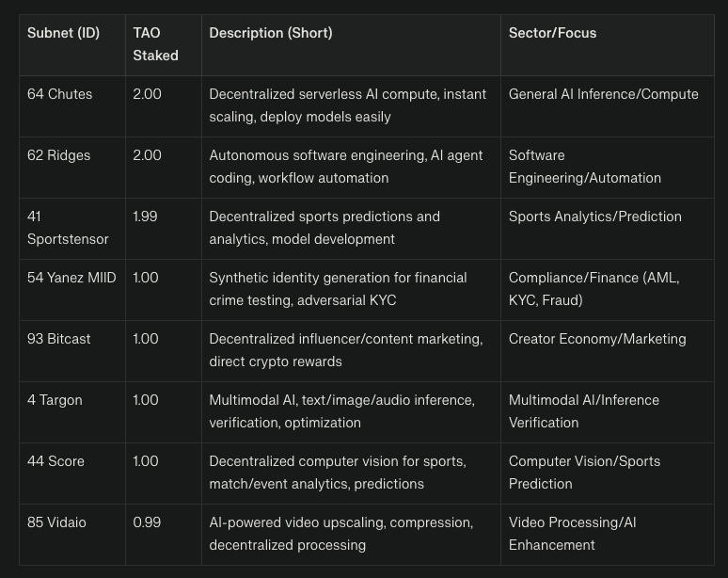Click the 0.99 TAO staked value
728x578 pixels.
point(147,522)
